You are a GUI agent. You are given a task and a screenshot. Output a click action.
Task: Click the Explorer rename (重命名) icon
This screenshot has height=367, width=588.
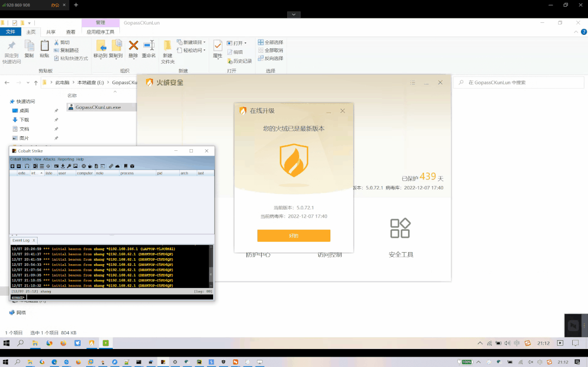click(149, 46)
